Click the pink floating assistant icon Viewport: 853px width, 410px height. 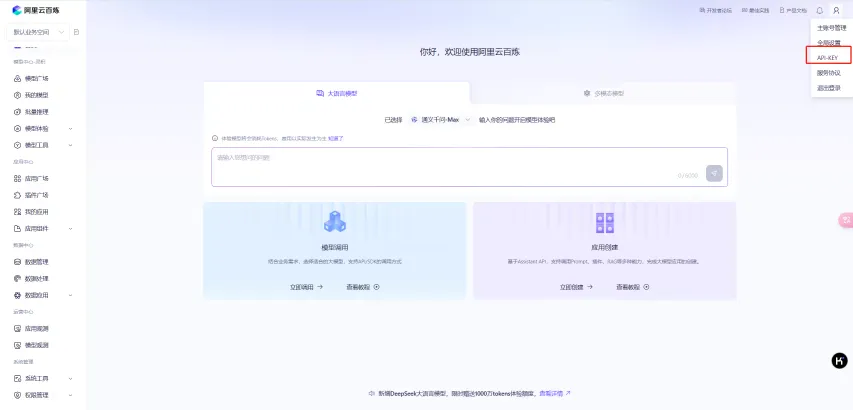(846, 220)
